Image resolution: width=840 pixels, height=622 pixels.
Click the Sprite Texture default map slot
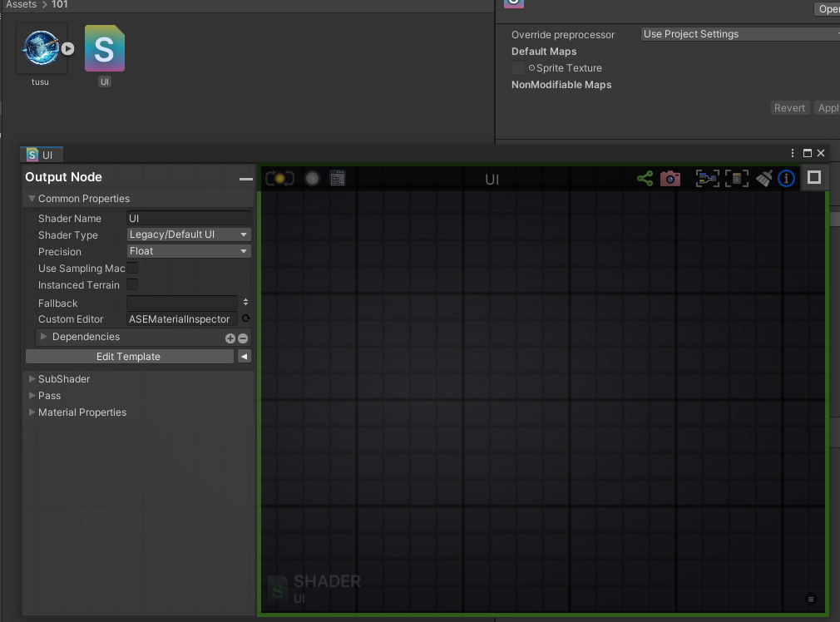point(518,68)
